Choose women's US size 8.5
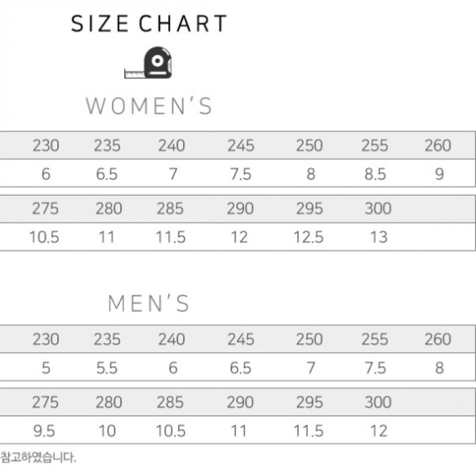The height and width of the screenshot is (476, 476). 375,174
